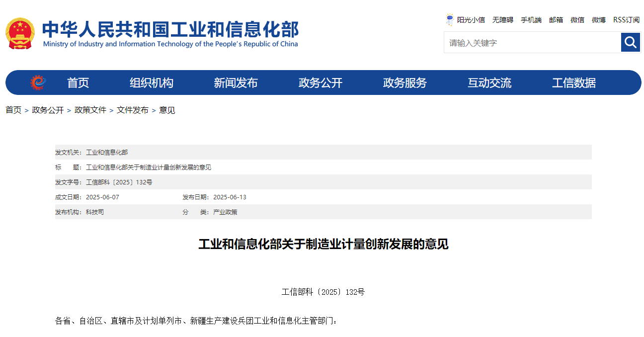This screenshot has height=337, width=644.
Task: Open the 政务服务 navigation item
Action: [405, 83]
